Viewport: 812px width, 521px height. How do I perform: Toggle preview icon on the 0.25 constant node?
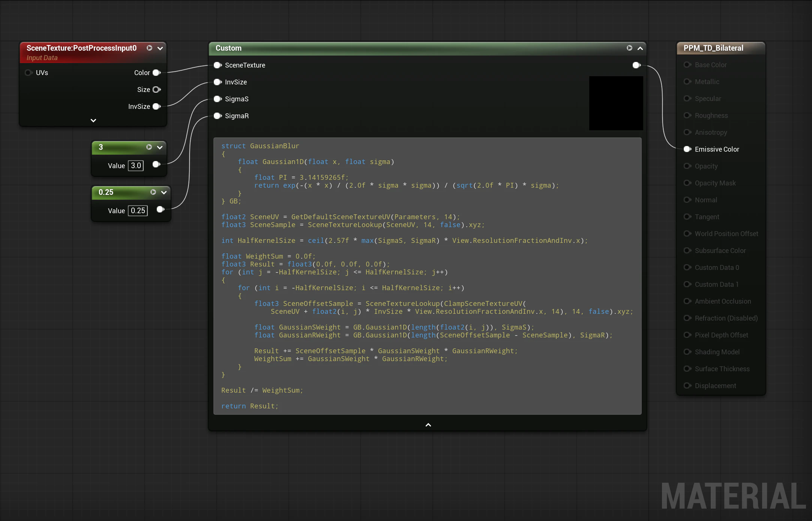153,192
